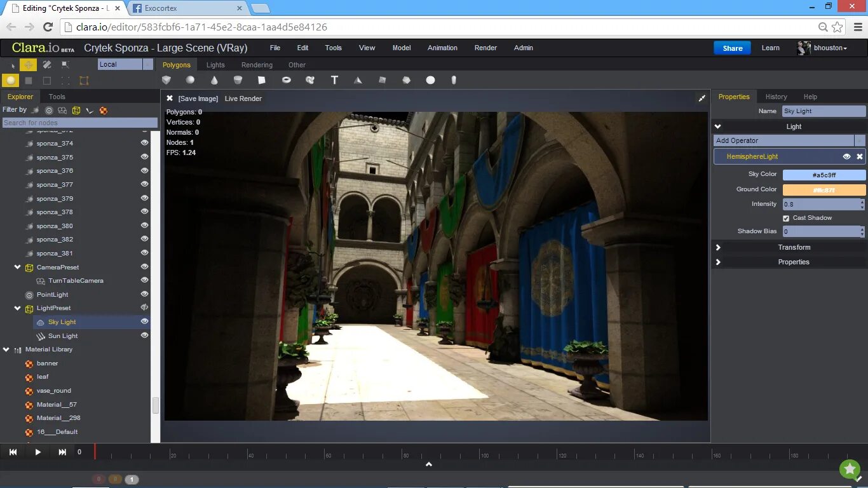
Task: Add a cone primitive from toolbar
Action: (x=214, y=80)
